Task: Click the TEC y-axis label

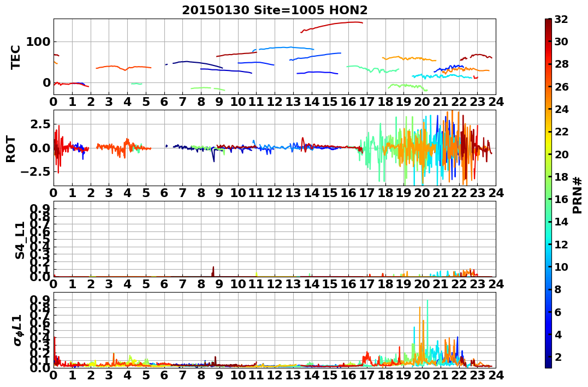Action: coord(15,57)
